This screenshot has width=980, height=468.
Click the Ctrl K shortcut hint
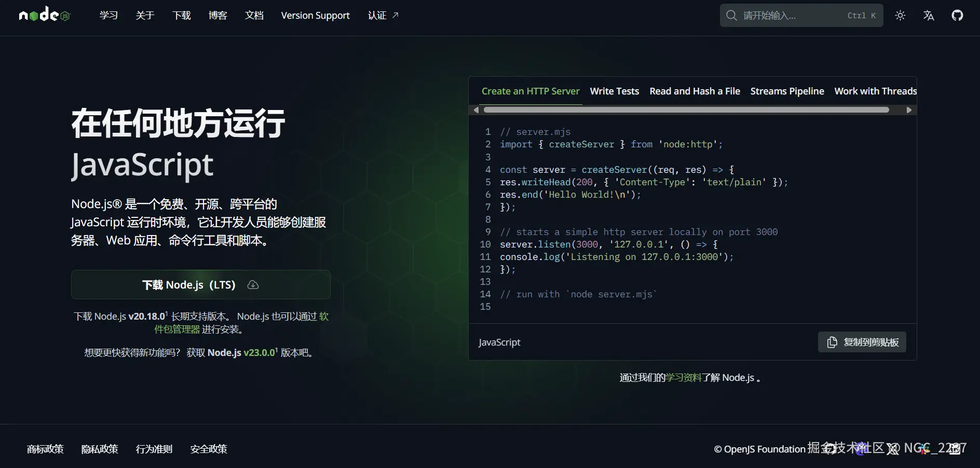862,16
